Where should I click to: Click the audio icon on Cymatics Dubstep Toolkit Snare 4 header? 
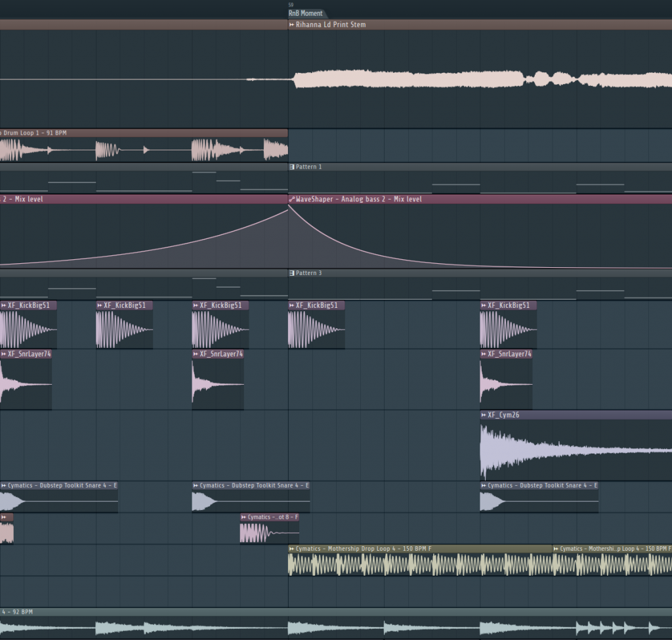(x=195, y=486)
